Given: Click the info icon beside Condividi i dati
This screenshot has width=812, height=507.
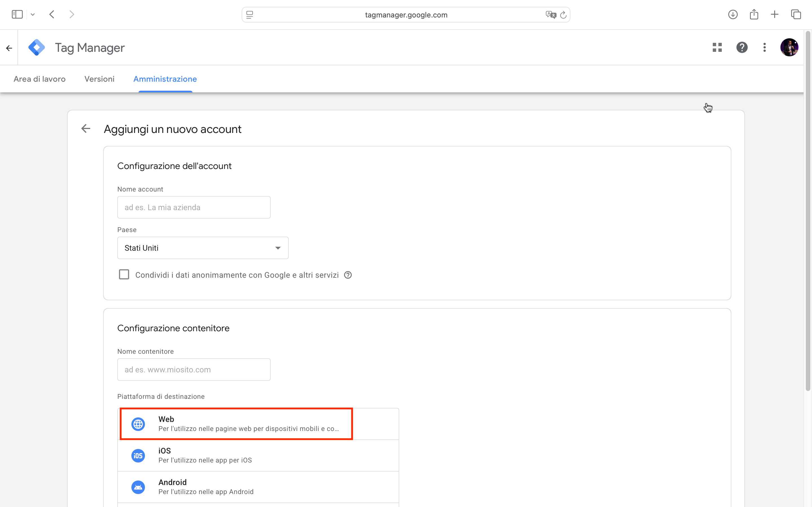Looking at the screenshot, I should 348,275.
